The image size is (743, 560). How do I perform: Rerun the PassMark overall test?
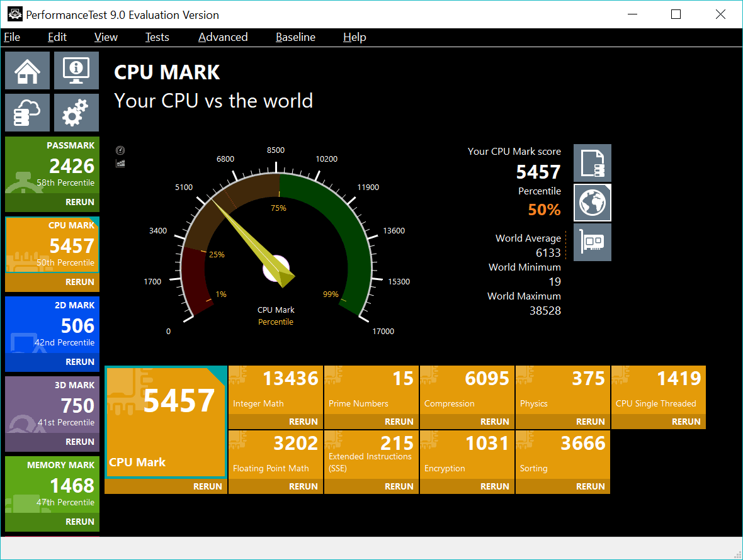point(52,202)
